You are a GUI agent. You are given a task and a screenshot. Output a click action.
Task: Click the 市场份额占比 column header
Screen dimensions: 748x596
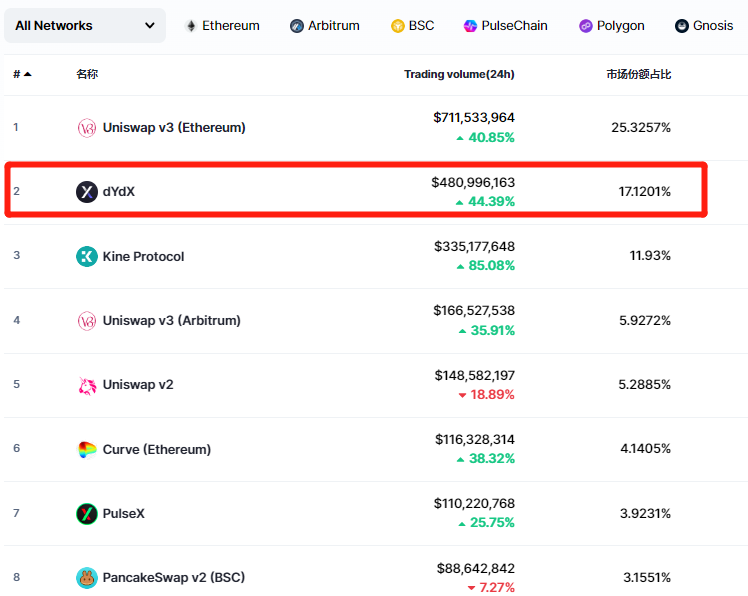point(638,75)
